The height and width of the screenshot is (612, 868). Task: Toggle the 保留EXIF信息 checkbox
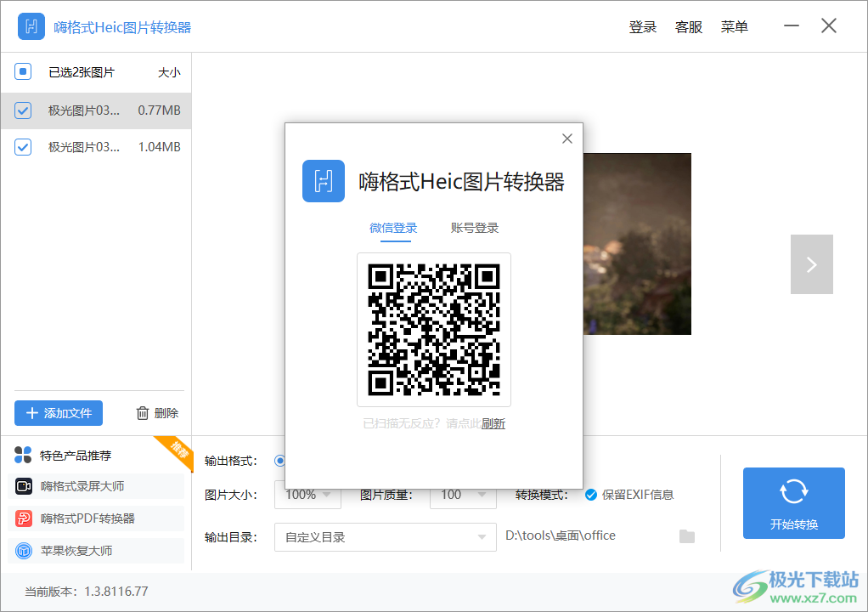click(592, 494)
